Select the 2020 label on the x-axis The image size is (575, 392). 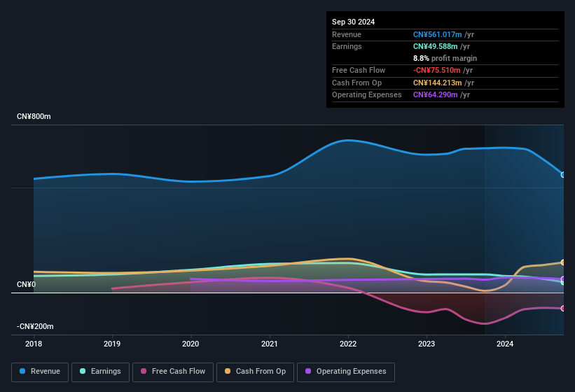(190, 344)
